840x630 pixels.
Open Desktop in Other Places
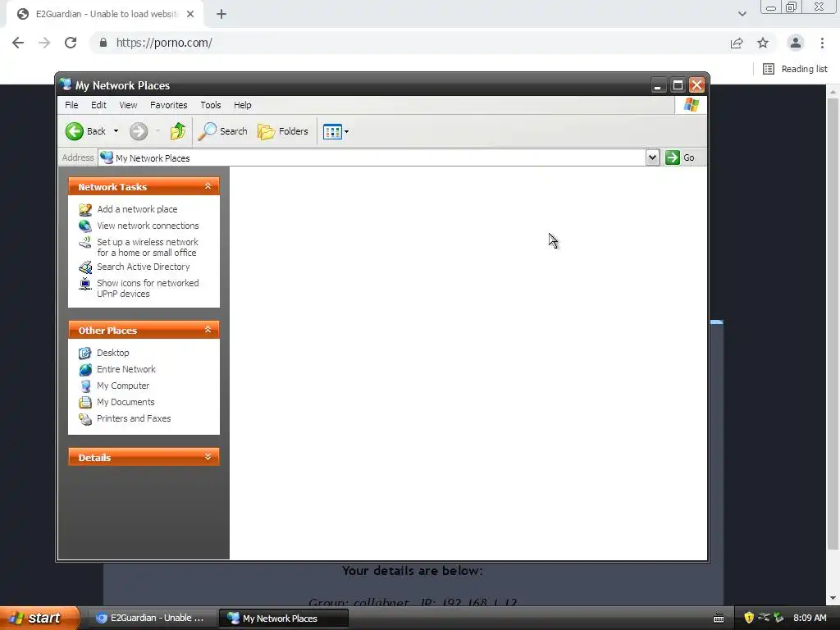113,353
